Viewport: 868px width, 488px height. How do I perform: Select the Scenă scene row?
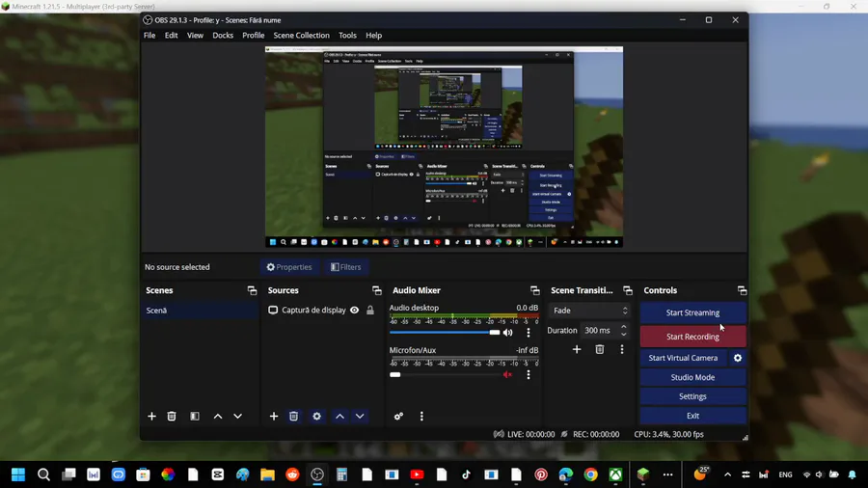201,311
